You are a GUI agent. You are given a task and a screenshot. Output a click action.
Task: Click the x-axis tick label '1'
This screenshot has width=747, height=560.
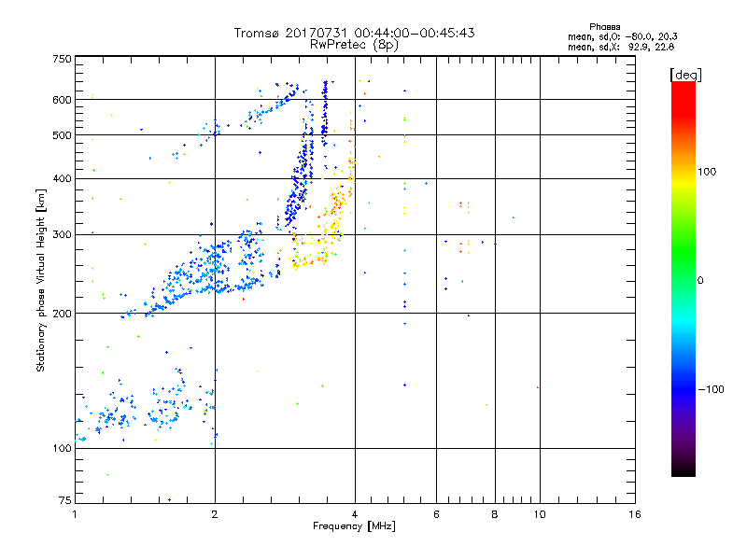point(75,514)
